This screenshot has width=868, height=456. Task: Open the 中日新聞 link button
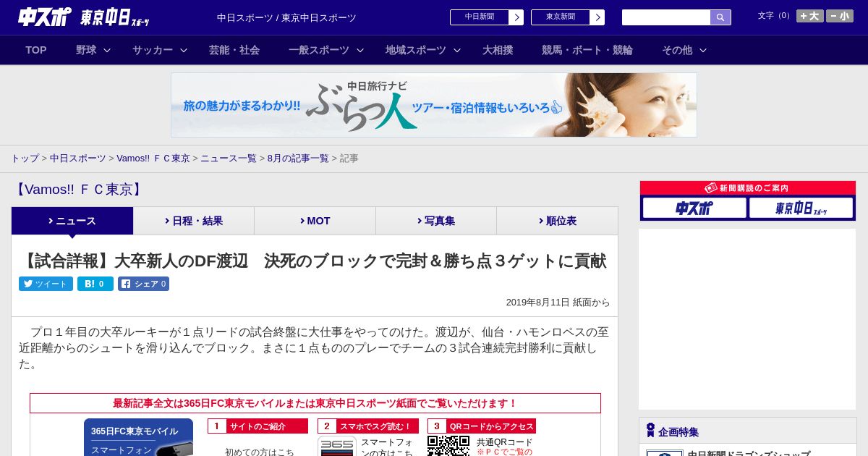pyautogui.click(x=487, y=17)
